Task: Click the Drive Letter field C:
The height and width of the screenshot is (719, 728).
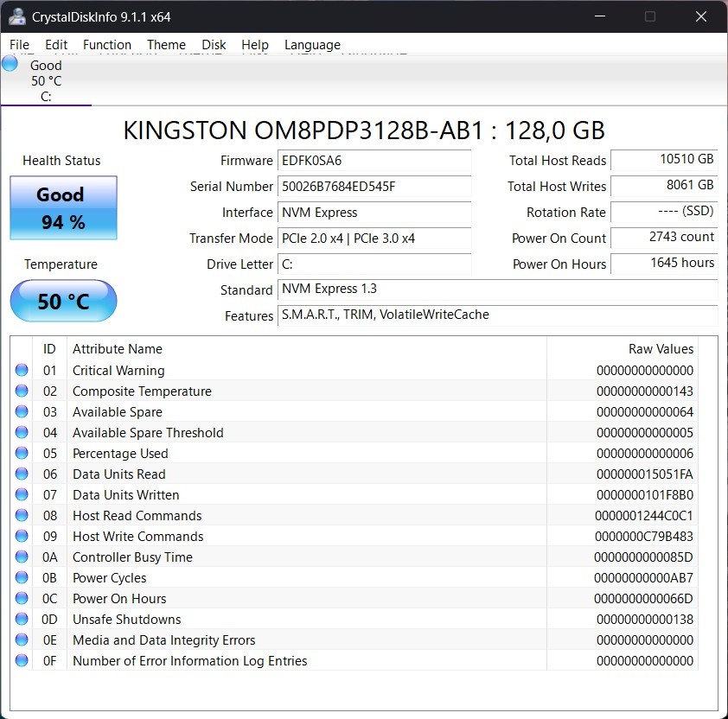Action: point(374,264)
